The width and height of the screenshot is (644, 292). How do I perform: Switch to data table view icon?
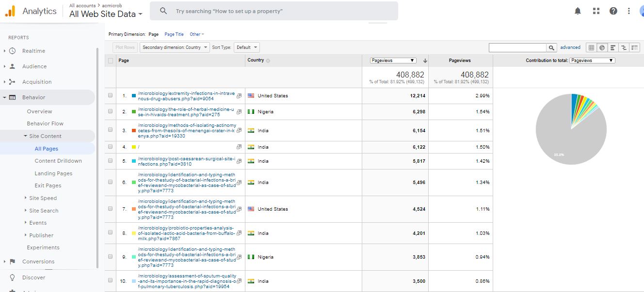tap(591, 47)
